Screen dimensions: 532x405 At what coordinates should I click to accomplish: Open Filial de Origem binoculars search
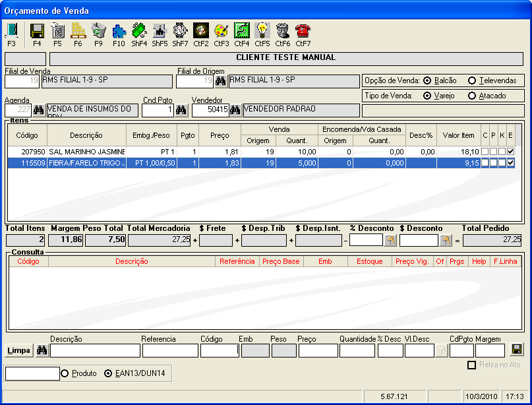pos(221,82)
